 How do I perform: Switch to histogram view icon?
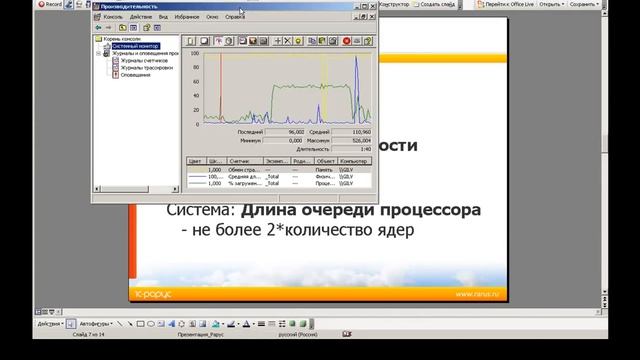tap(253, 41)
